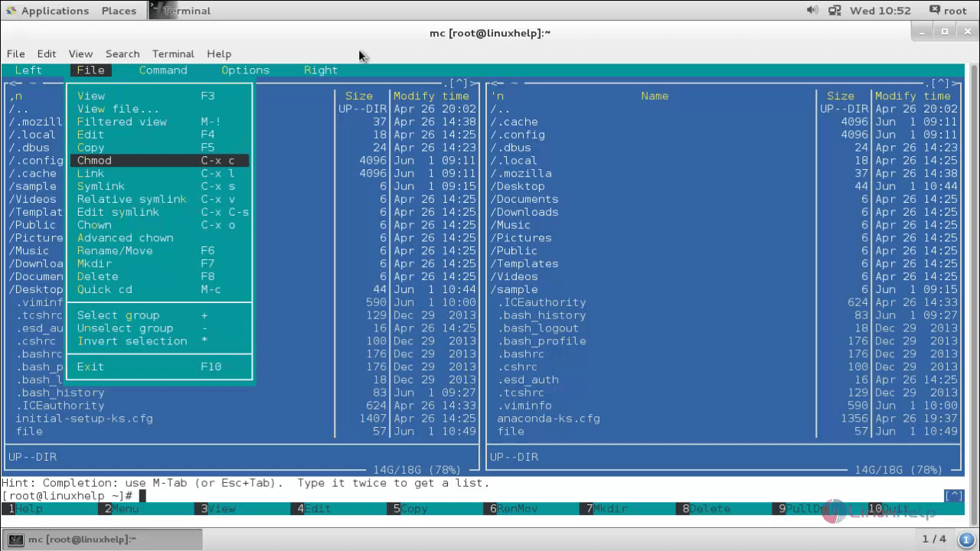Open the terminal window's File menu

point(16,54)
